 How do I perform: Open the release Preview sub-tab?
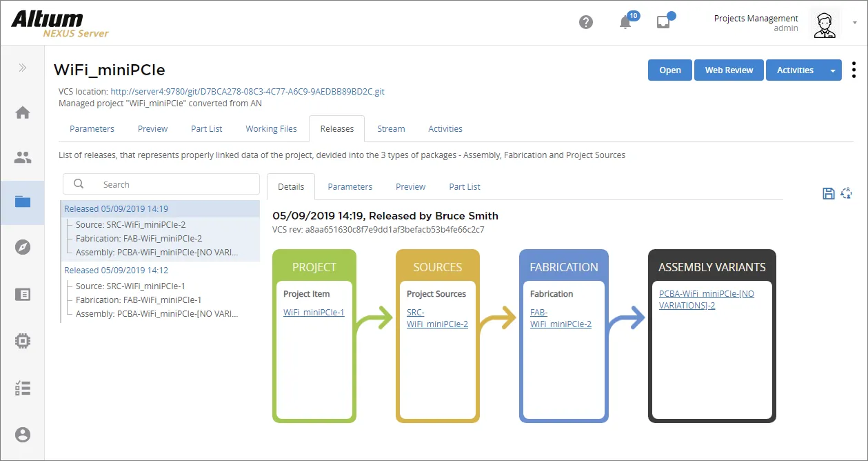411,187
